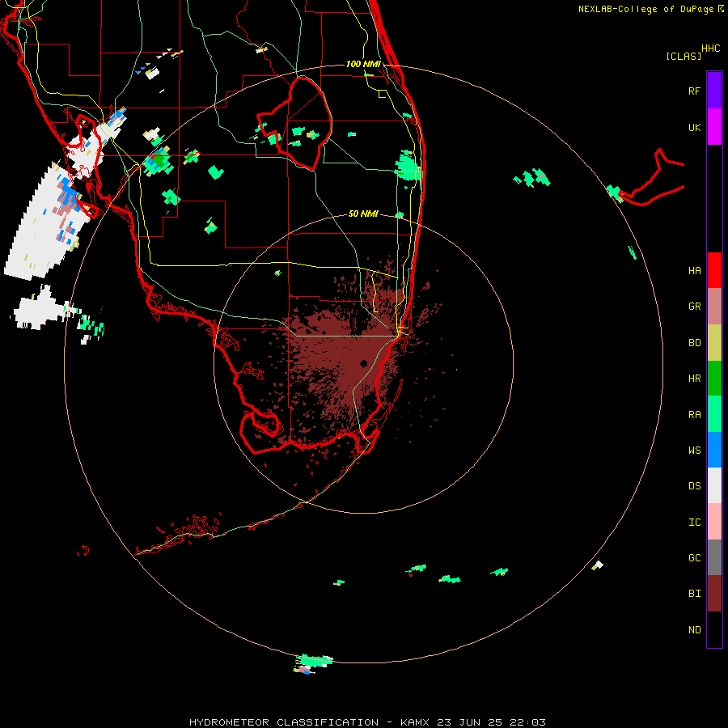Click the 'NEXLAB-College of DuPage' credit text
The height and width of the screenshot is (728, 728).
[x=645, y=9]
